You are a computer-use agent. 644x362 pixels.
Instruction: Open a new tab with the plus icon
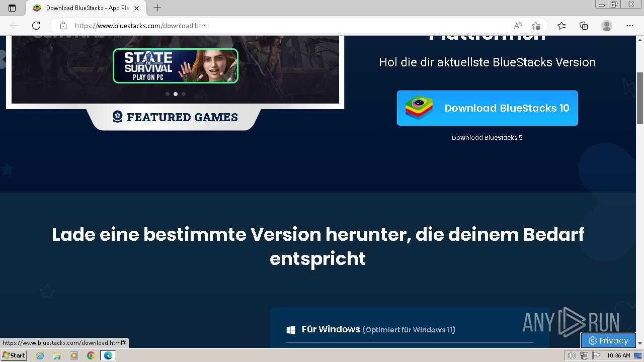click(x=157, y=8)
